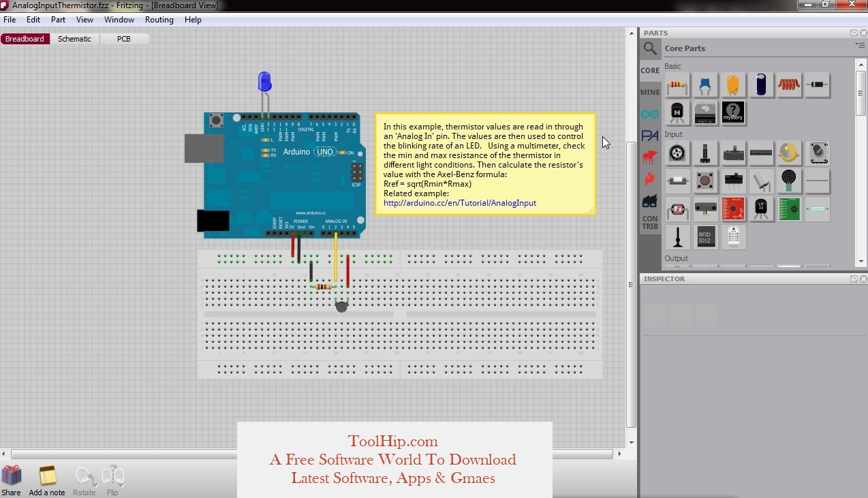The width and height of the screenshot is (868, 498).
Task: Undock the Inspector panel
Action: 854,279
